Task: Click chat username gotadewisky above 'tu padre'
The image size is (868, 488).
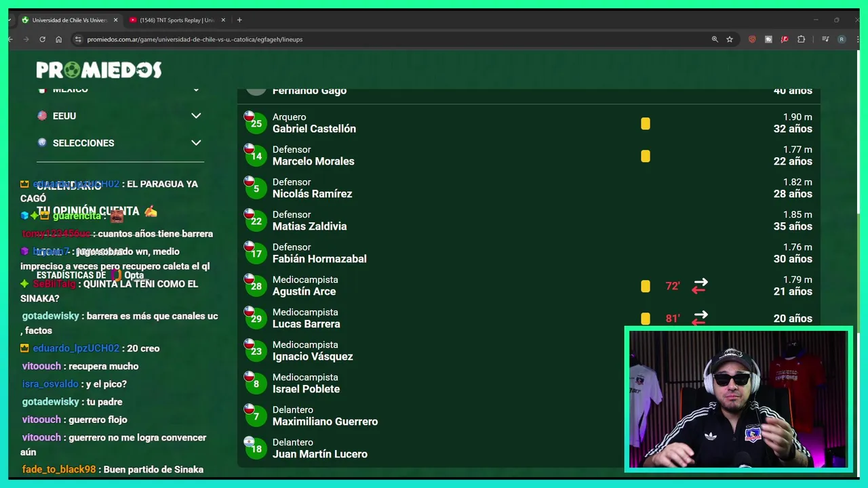Action: (51, 402)
